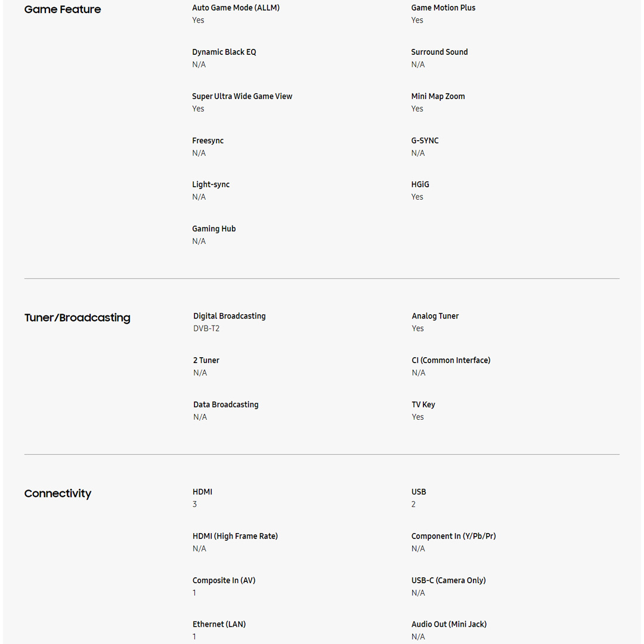Select the Tuner/Broadcasting section heading
Screen dimensions: 644x644
(77, 318)
